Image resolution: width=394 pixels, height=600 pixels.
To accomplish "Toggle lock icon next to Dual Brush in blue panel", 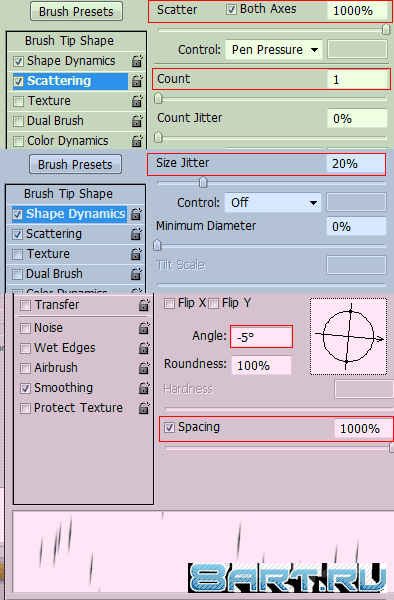I will point(136,274).
